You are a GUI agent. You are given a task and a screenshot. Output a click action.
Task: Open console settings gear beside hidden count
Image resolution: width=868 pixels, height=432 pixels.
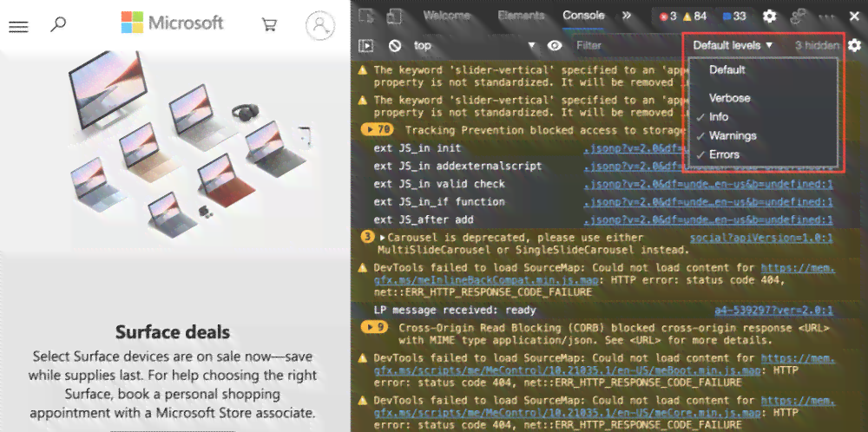coord(855,45)
